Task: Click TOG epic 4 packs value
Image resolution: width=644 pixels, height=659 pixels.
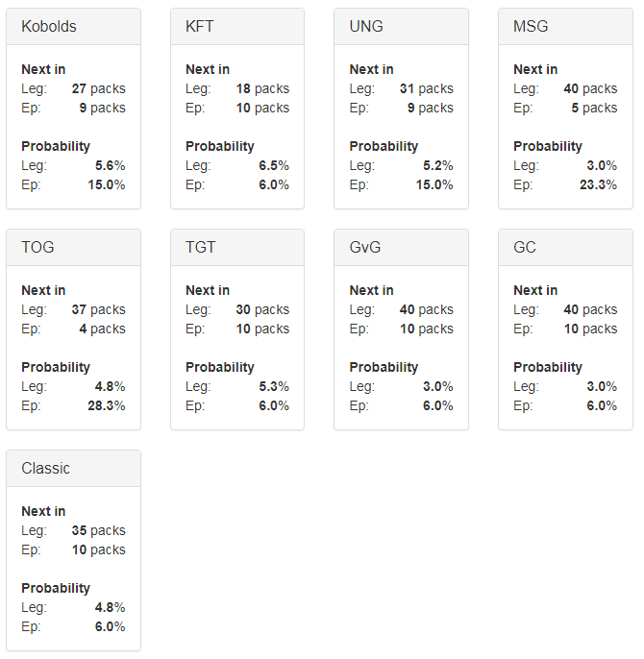Action: 102,329
